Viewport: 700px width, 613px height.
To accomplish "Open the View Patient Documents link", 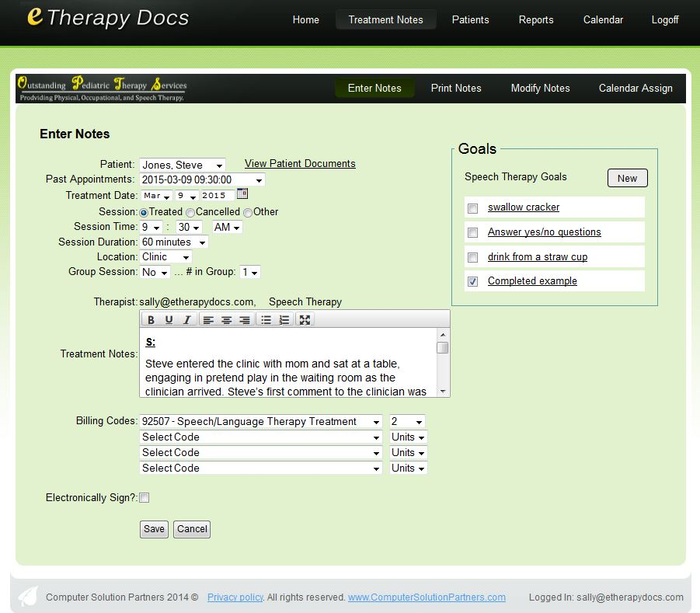I will (x=300, y=164).
